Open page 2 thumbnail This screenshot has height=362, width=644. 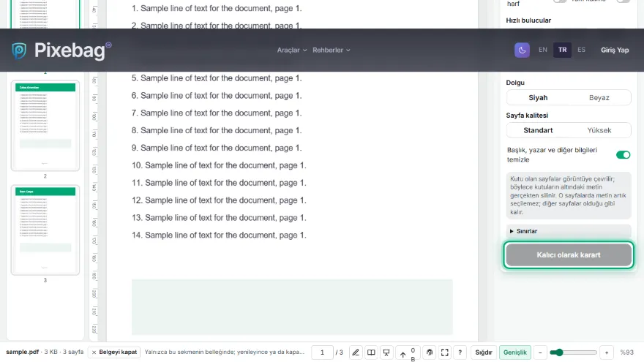(45, 125)
